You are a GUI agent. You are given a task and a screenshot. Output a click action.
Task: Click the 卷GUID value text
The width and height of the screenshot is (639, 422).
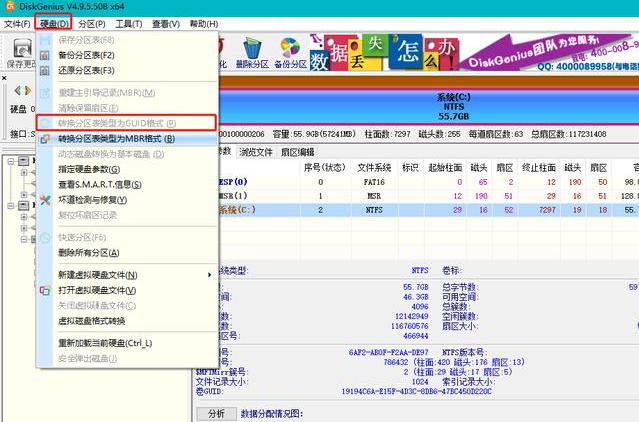(416, 391)
